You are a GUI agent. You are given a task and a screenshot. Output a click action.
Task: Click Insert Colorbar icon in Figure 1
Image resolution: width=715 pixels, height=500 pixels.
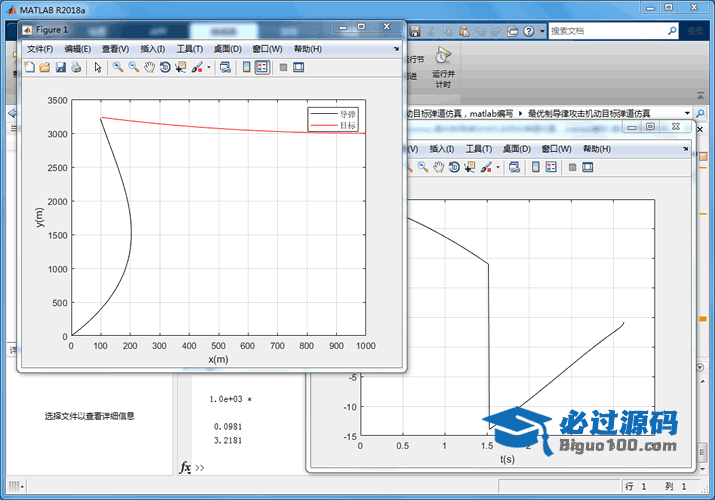pyautogui.click(x=246, y=67)
